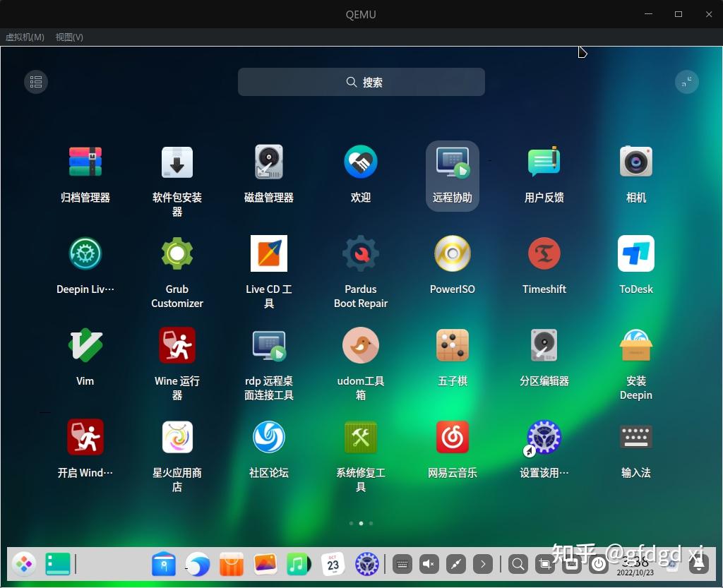The image size is (723, 588).
Task: Click inside the 搜索 search field
Action: click(x=361, y=82)
